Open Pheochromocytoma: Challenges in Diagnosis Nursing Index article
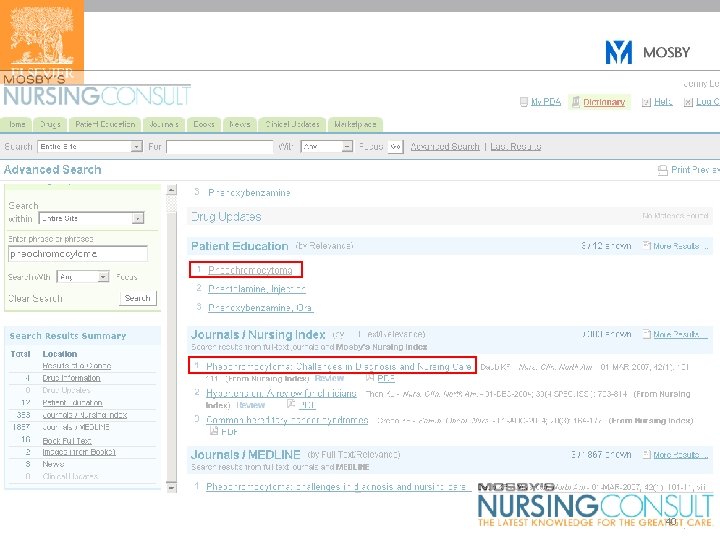Viewport: 720px width, 540px height. pos(339,366)
